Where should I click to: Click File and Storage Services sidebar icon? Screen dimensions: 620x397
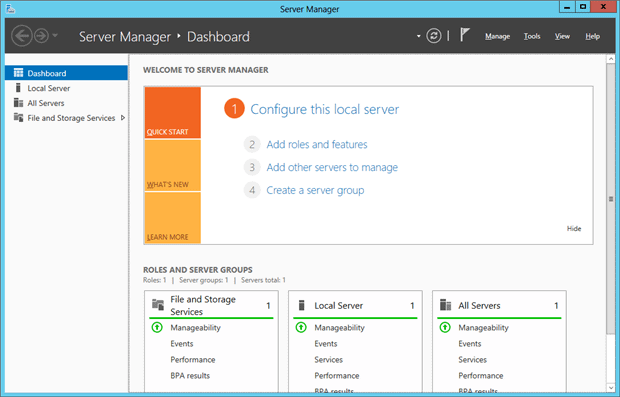coord(18,117)
